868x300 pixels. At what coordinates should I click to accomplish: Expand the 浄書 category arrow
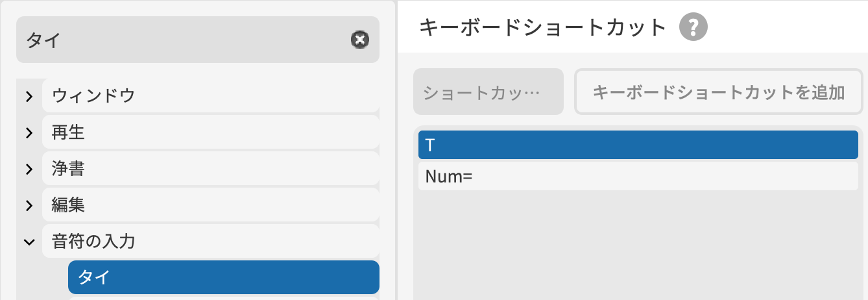coord(29,169)
